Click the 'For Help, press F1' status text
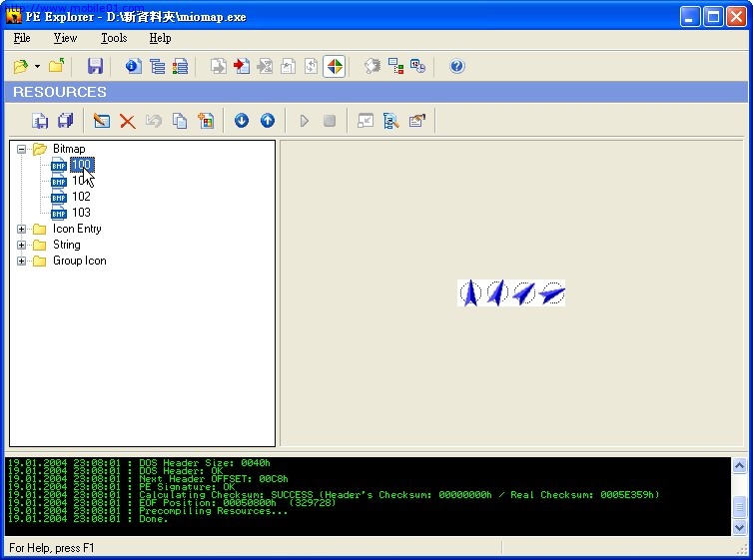753x560 pixels. (52, 548)
